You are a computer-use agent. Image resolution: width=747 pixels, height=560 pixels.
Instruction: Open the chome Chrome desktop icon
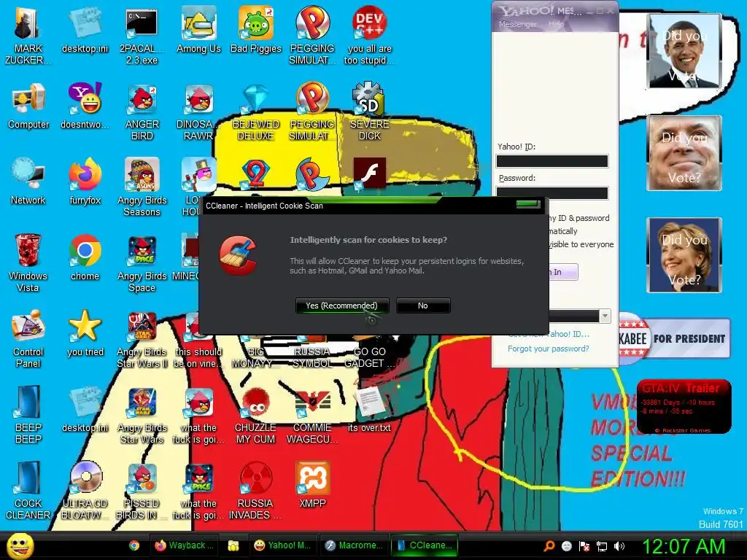[x=85, y=257]
